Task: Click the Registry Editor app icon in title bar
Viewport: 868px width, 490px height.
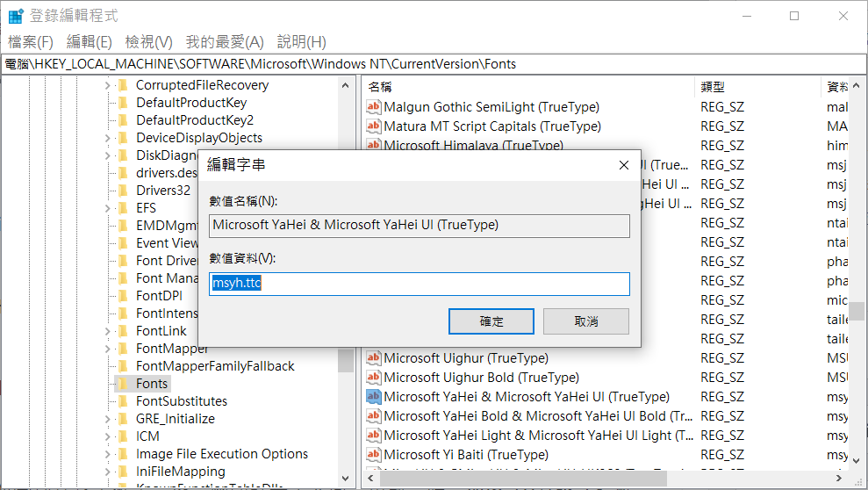Action: (16, 16)
